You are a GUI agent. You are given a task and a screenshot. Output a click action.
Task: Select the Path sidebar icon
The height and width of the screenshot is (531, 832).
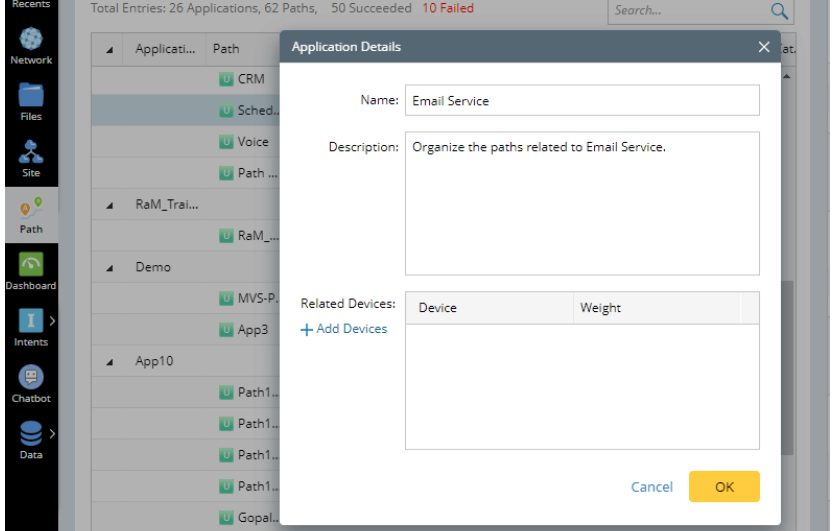click(x=31, y=212)
